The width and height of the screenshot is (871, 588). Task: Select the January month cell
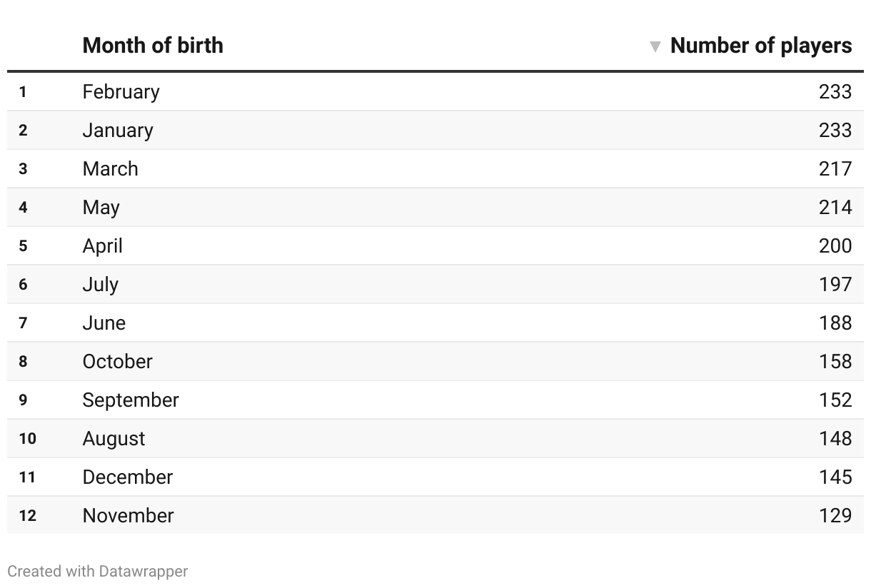(x=118, y=131)
